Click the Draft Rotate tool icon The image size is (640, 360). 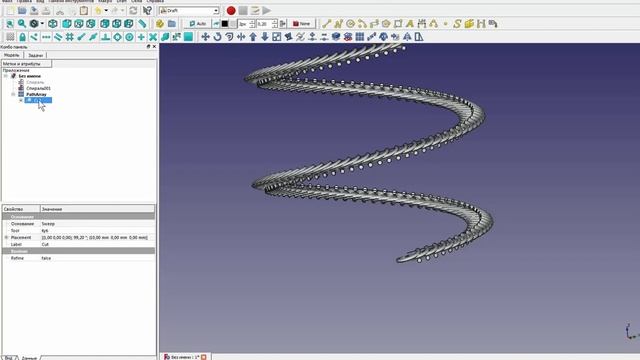pos(217,37)
